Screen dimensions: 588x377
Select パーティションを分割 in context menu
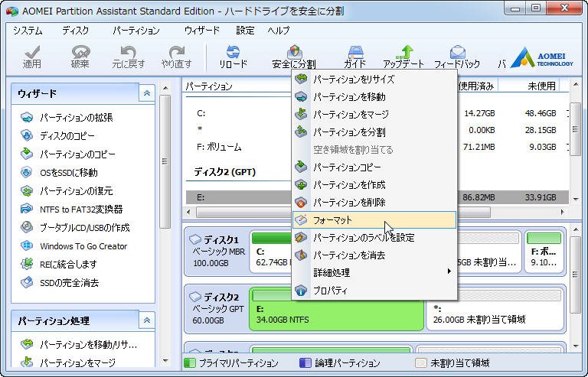pyautogui.click(x=374, y=132)
